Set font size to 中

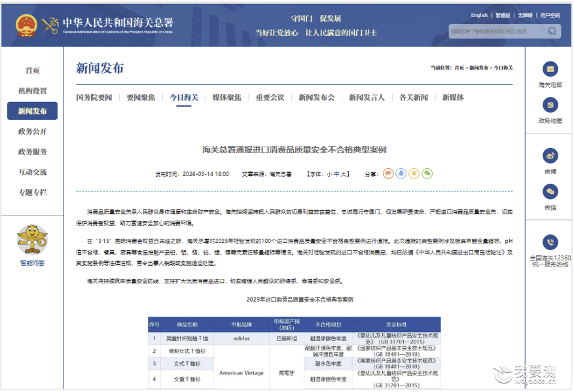coord(336,174)
